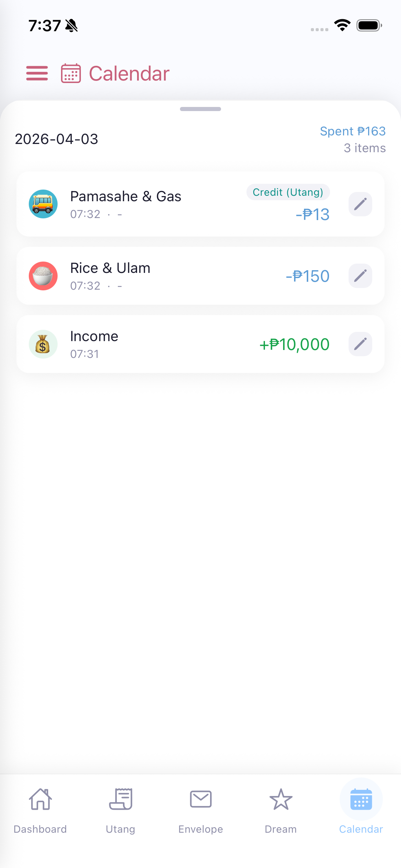The height and width of the screenshot is (868, 401).
Task: Open the hamburger menu
Action: (x=37, y=73)
